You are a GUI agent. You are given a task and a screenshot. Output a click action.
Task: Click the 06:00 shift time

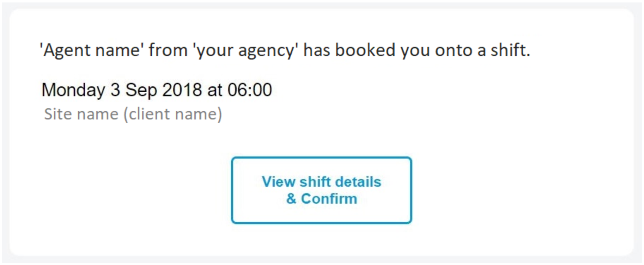(250, 90)
